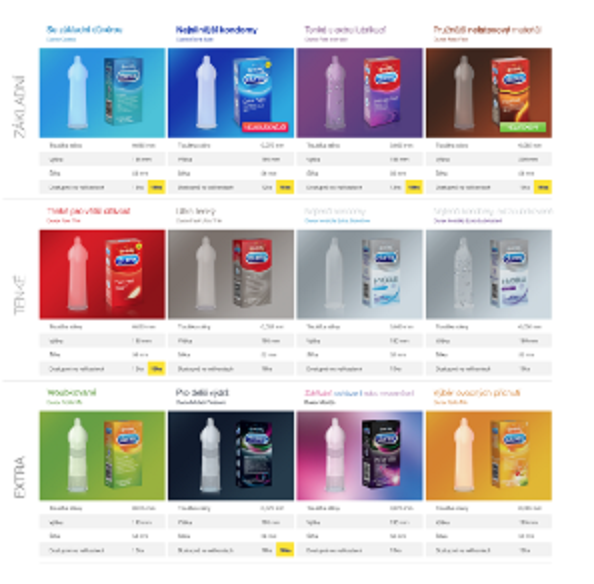594x584 pixels.
Task: Open the orange background product image
Action: click(x=489, y=456)
